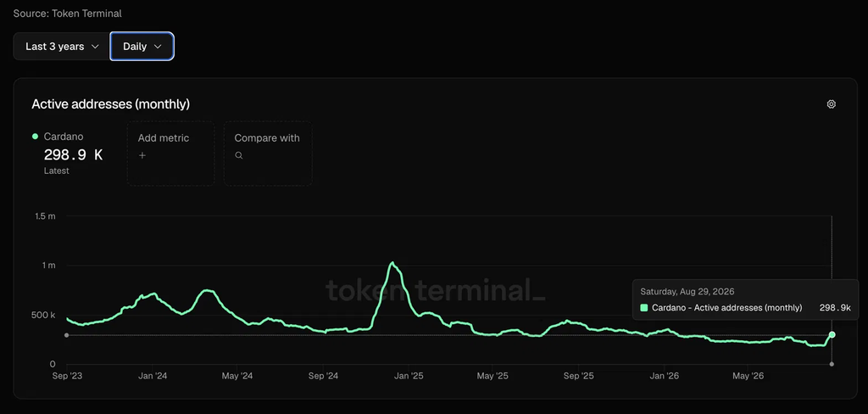Click the gray dot on the left axis

click(66, 335)
